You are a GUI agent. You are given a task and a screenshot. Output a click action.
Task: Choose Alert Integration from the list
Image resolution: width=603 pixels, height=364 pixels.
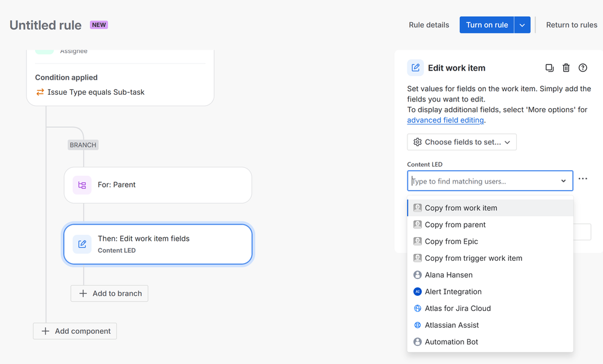tap(490, 292)
